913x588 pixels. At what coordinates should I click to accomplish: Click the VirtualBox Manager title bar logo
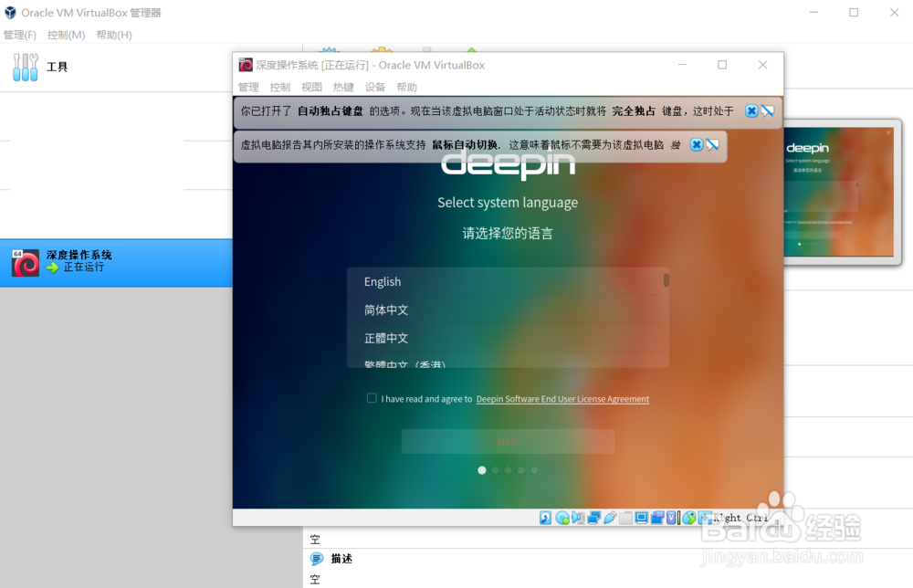(x=10, y=12)
